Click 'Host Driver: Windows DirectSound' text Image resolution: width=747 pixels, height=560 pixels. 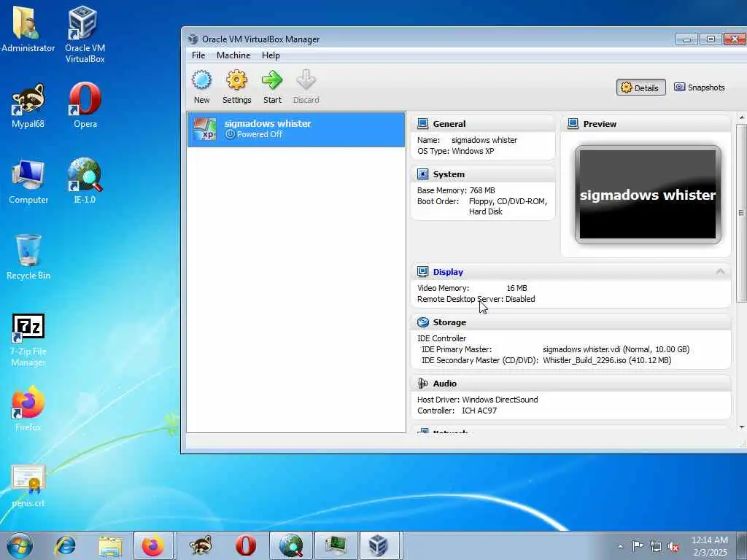tap(477, 399)
